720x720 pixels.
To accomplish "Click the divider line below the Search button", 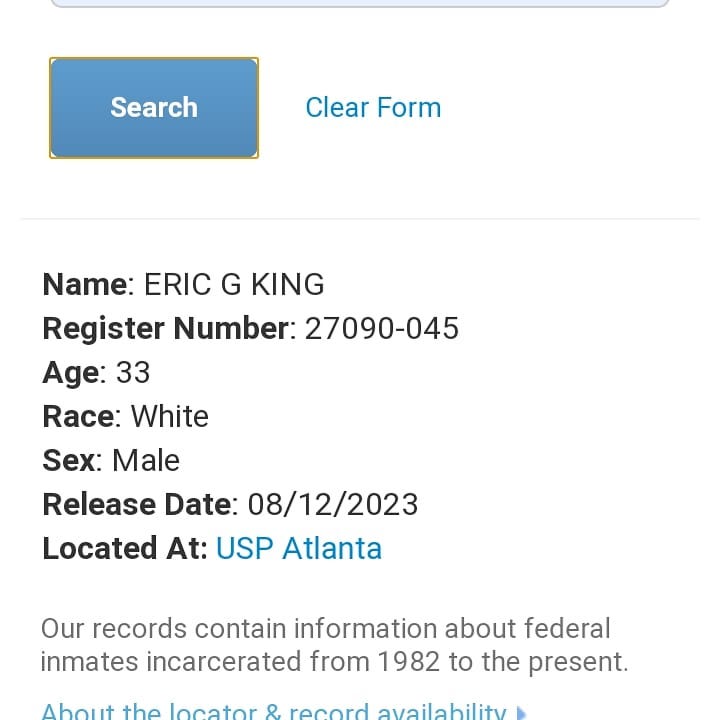I will 360,219.
